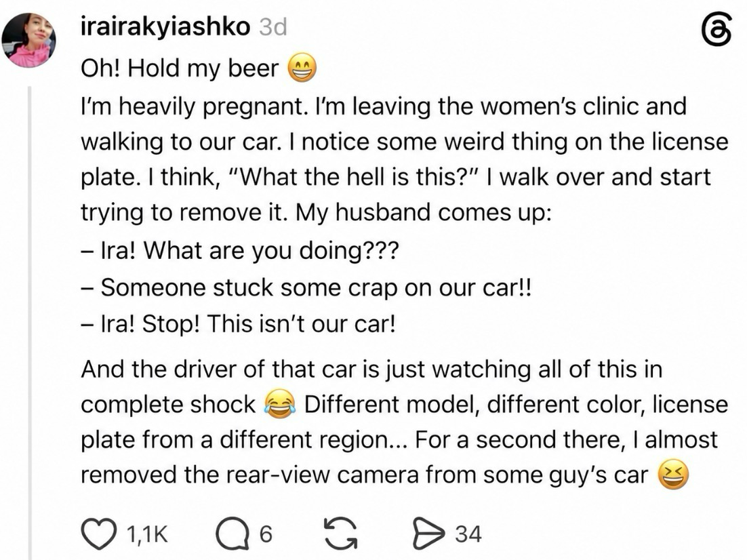Click the squinting laughing emoji ending the post

tap(673, 475)
